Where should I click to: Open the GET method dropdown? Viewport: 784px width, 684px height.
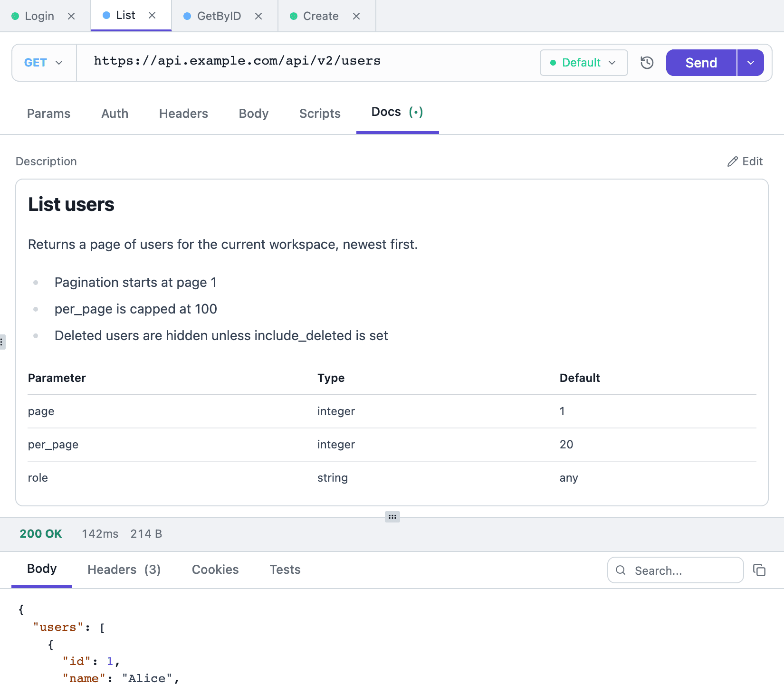pyautogui.click(x=44, y=63)
